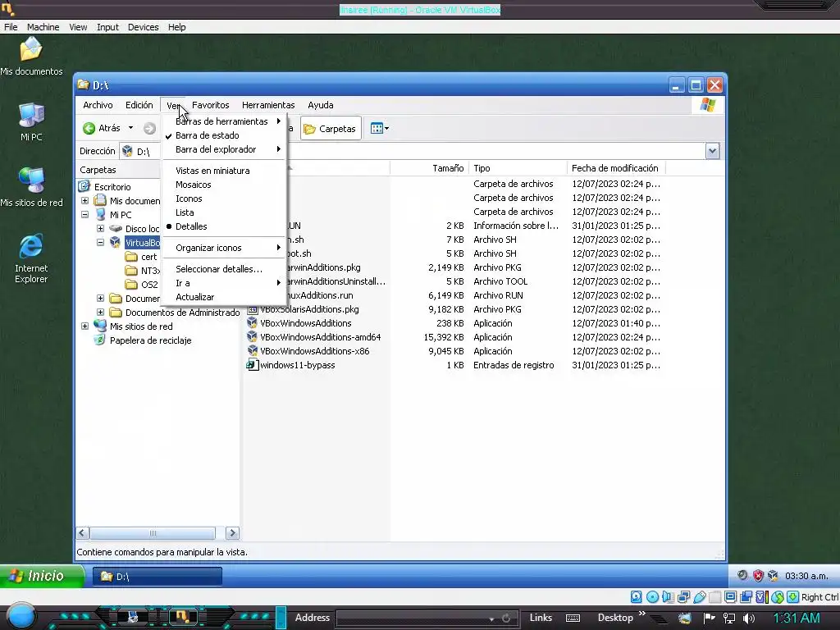The height and width of the screenshot is (630, 840).
Task: Expand the Ir a submenu
Action: pyautogui.click(x=225, y=283)
